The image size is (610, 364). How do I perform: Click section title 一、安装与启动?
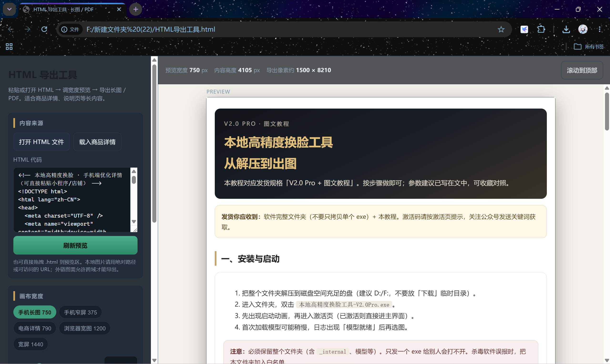point(250,259)
